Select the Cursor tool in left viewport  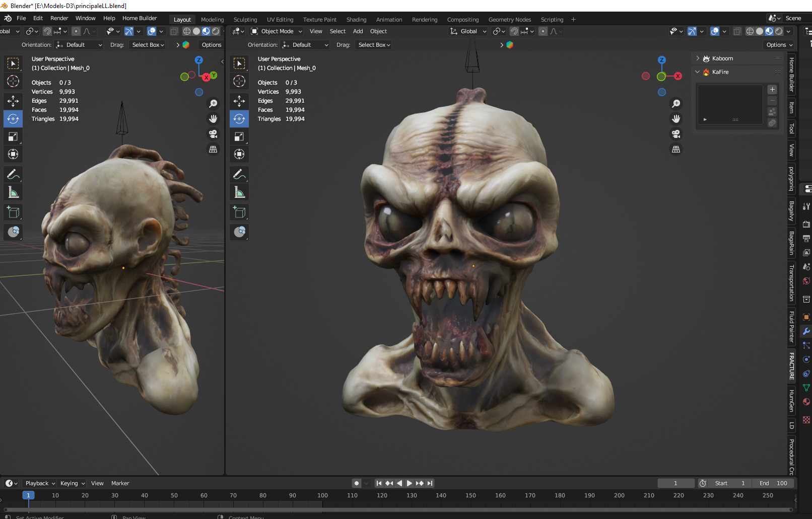13,81
